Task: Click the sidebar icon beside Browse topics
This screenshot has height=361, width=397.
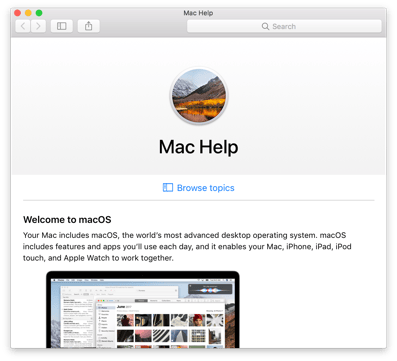Action: [168, 188]
